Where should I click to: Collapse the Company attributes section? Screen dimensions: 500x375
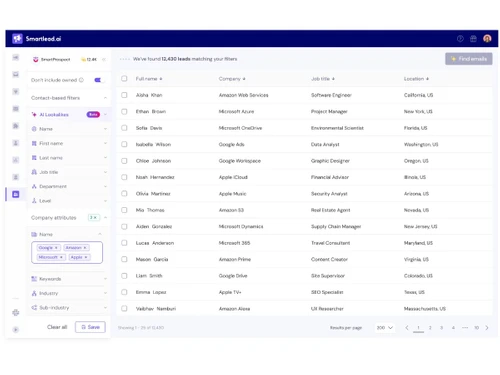pyautogui.click(x=105, y=218)
